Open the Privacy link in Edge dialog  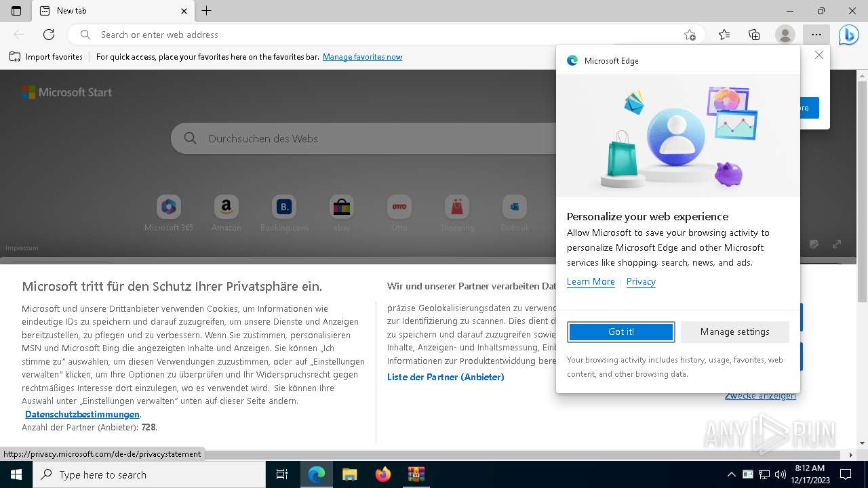pos(641,281)
